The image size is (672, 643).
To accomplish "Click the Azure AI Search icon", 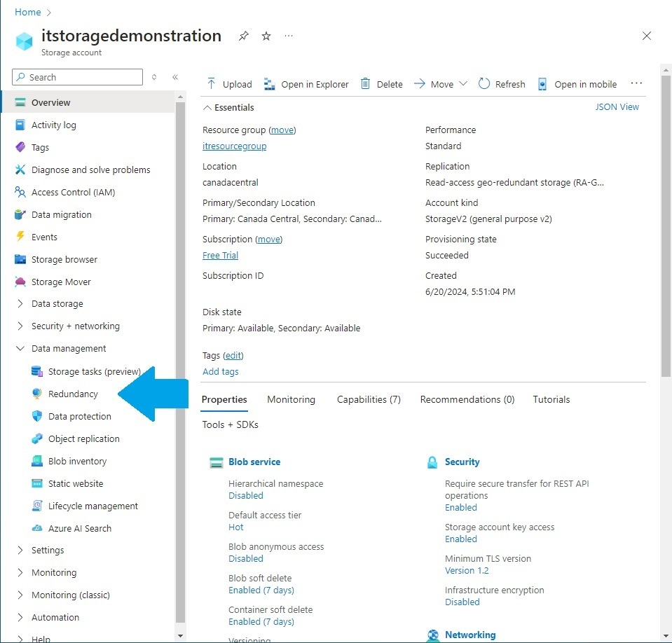I will [37, 528].
